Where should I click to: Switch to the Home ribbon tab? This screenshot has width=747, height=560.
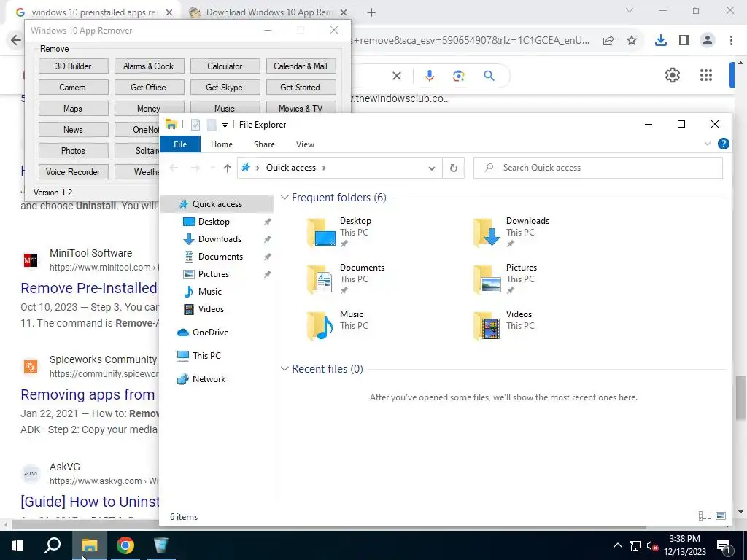pyautogui.click(x=222, y=144)
